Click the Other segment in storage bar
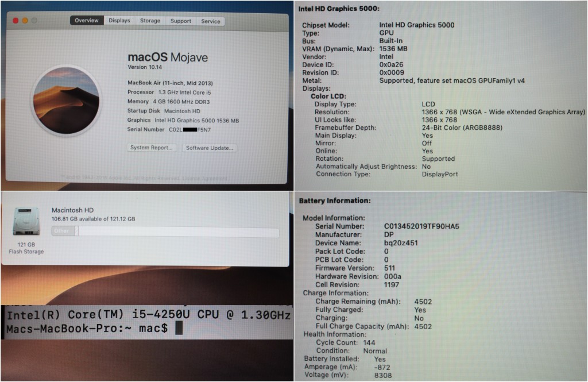The height and width of the screenshot is (382, 588). tap(63, 231)
